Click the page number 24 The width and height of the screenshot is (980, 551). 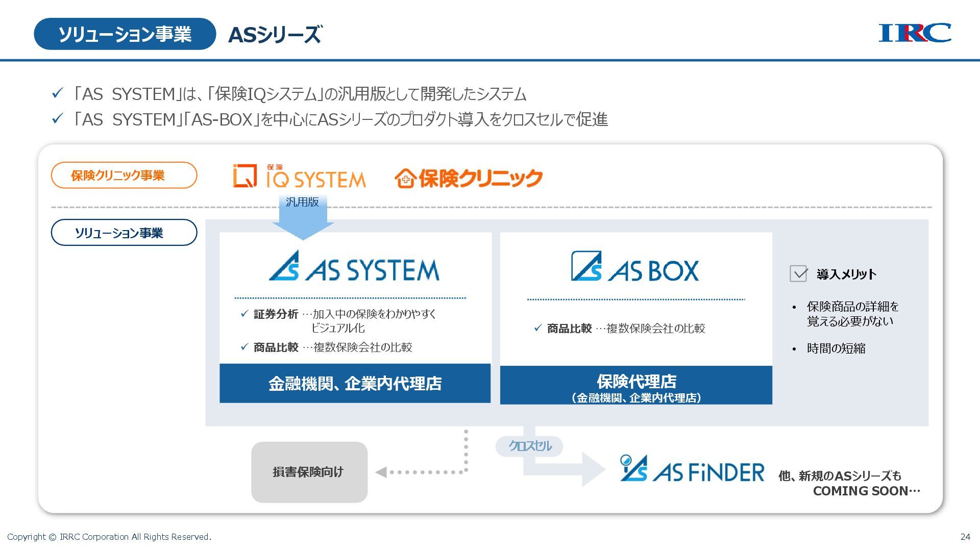[x=965, y=537]
